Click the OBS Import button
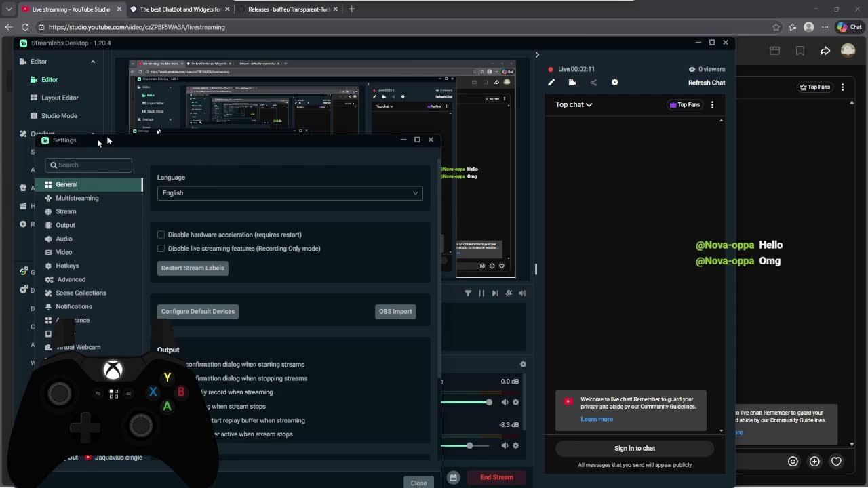Screen dimensions: 868x488 pyautogui.click(x=395, y=312)
